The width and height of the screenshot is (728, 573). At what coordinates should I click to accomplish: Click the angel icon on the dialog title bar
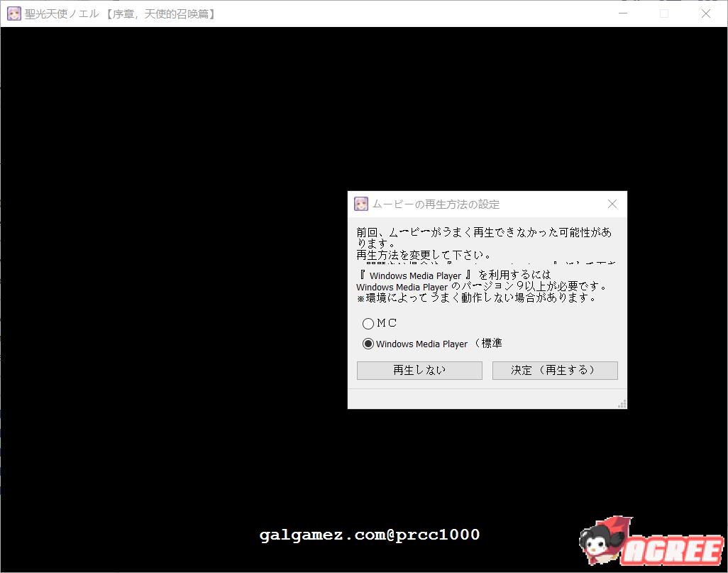360,204
